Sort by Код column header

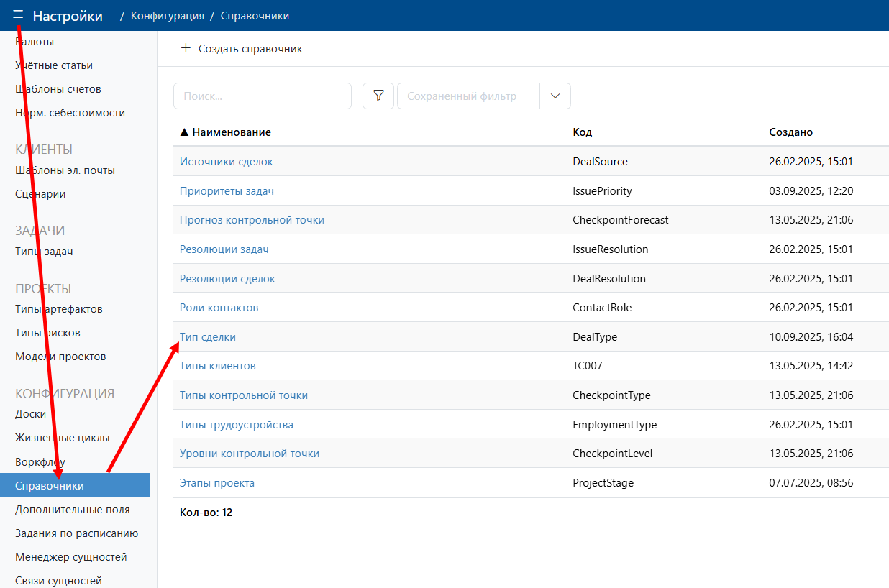[583, 132]
